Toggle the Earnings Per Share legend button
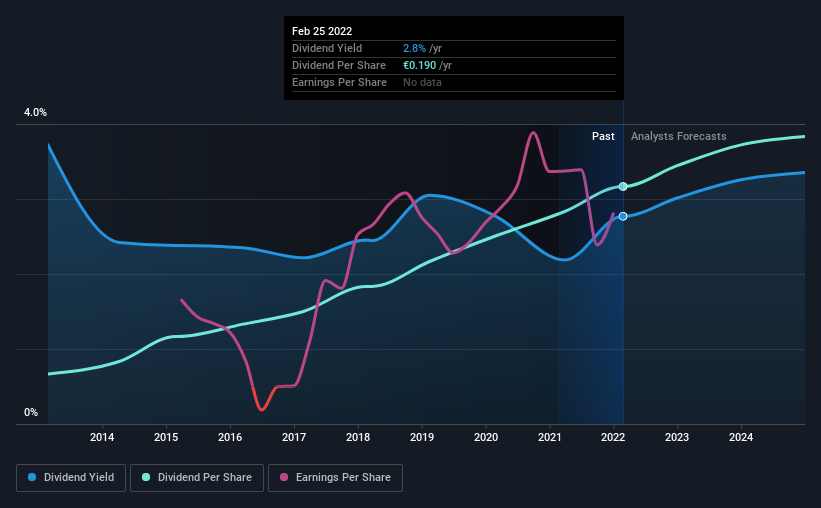The width and height of the screenshot is (821, 508). coord(335,478)
